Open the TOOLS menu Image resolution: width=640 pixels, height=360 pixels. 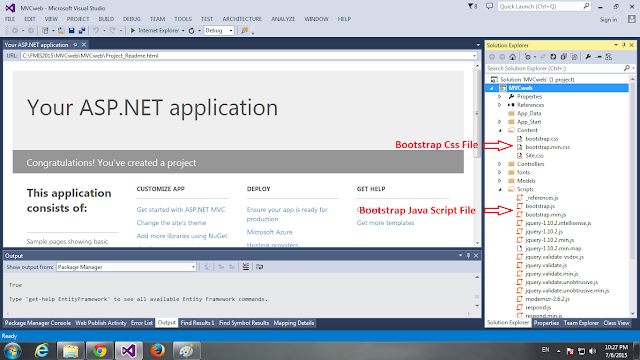point(183,19)
